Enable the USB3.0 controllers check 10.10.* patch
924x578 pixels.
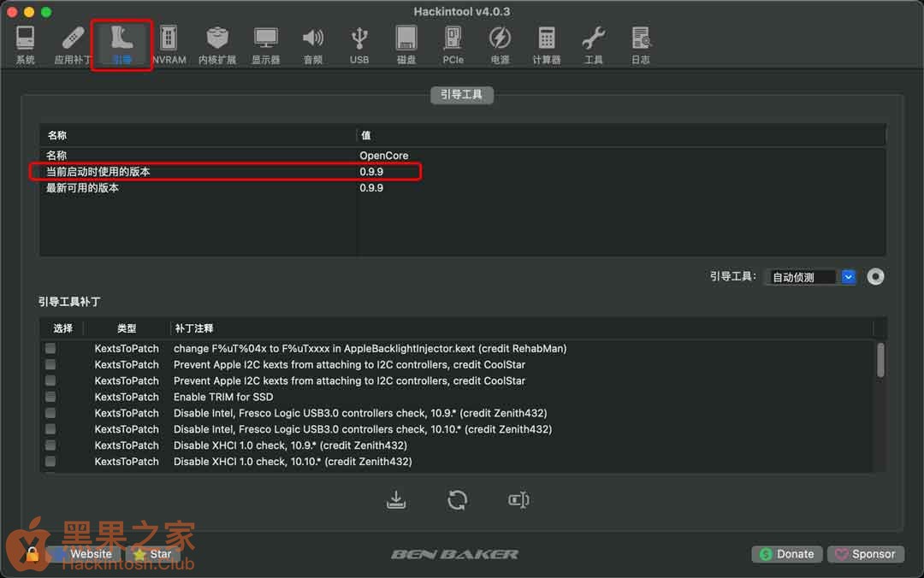50,429
